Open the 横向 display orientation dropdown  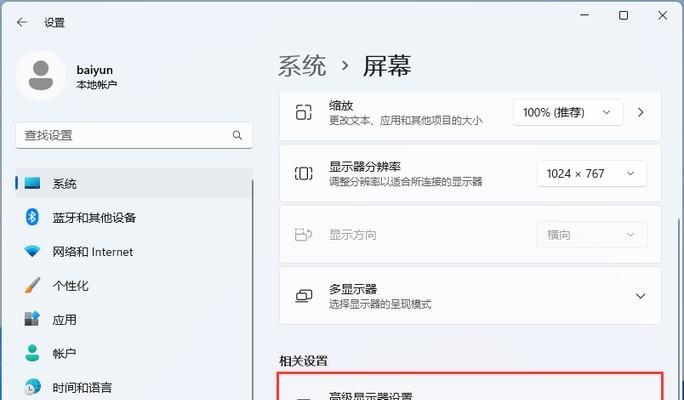coord(591,235)
